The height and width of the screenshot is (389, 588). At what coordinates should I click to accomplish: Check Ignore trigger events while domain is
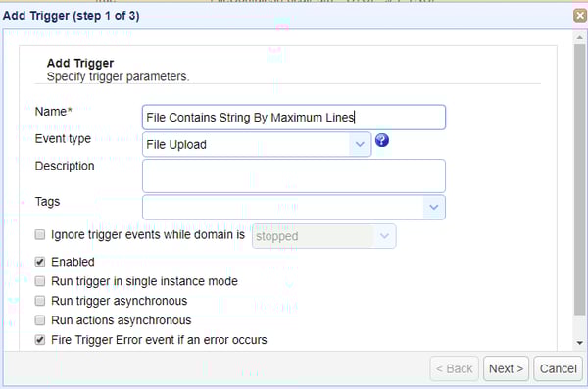point(40,235)
